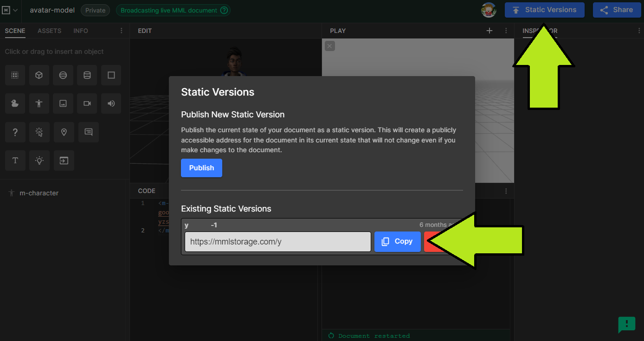
Task: Copy the static version URL
Action: click(397, 242)
